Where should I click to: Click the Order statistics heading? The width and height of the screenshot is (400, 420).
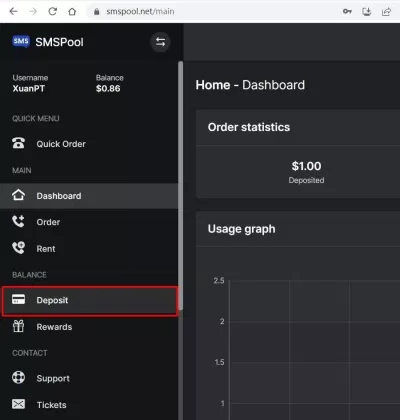point(249,127)
